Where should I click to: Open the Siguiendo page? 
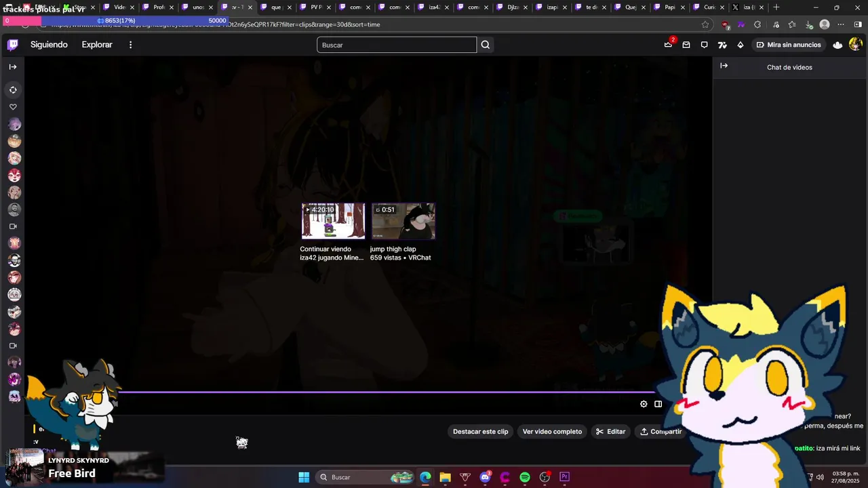coord(49,45)
